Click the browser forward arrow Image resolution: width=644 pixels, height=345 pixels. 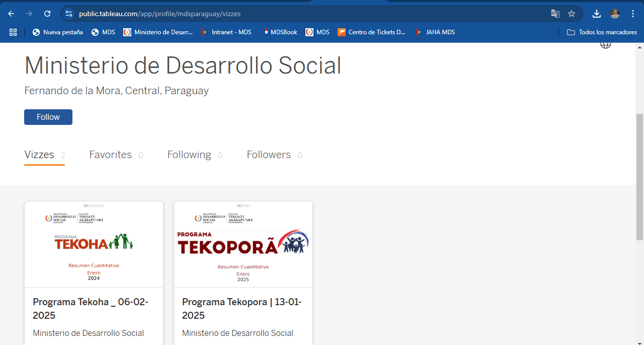pos(29,14)
